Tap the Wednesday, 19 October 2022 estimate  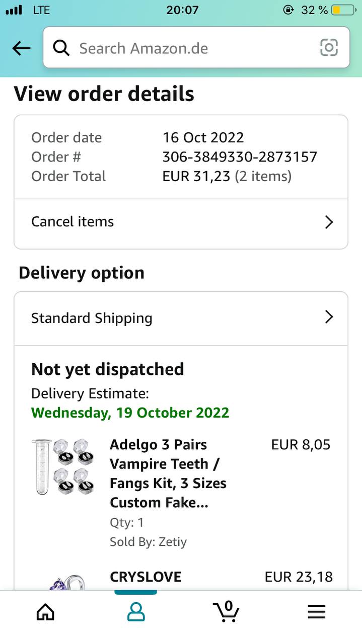click(130, 413)
